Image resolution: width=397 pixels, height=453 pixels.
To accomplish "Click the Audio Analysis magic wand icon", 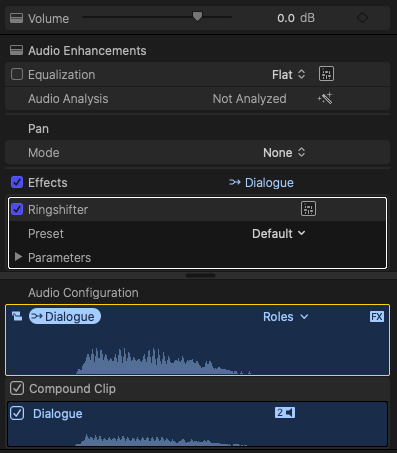I will 325,98.
